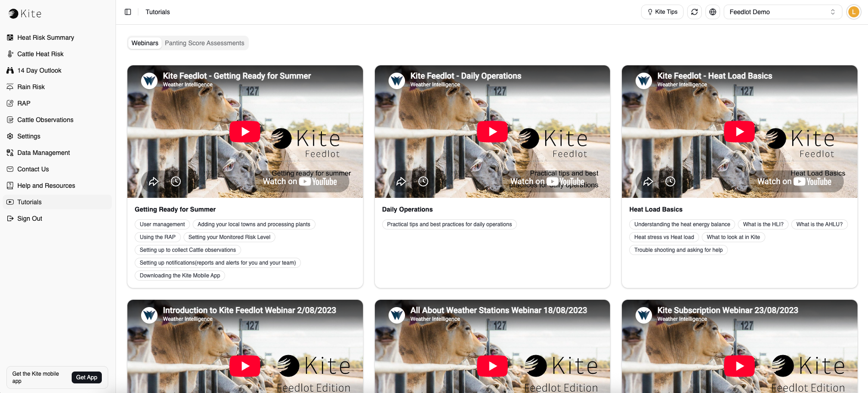
Task: Open Cattle Observations page
Action: (58, 120)
